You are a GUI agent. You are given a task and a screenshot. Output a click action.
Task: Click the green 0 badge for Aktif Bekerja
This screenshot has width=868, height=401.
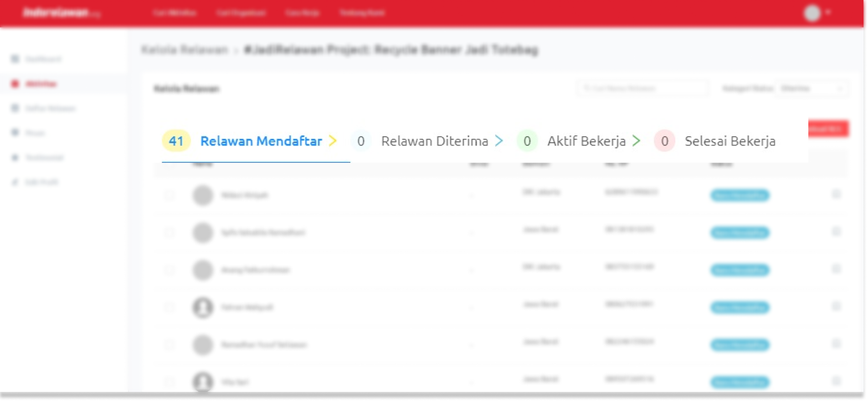pos(527,141)
